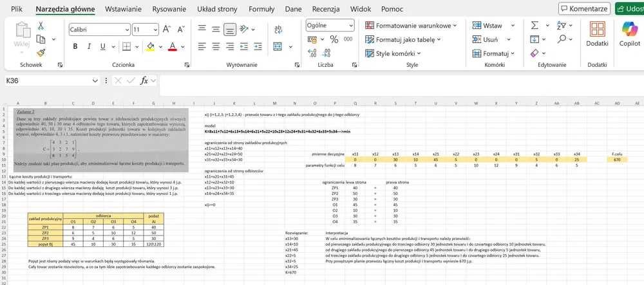Click the Cut scissors icon
Image resolution: width=644 pixels, height=285 pixels.
click(41, 26)
